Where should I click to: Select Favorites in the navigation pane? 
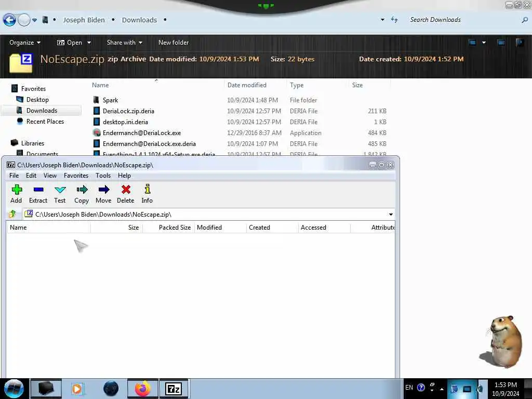pos(33,88)
